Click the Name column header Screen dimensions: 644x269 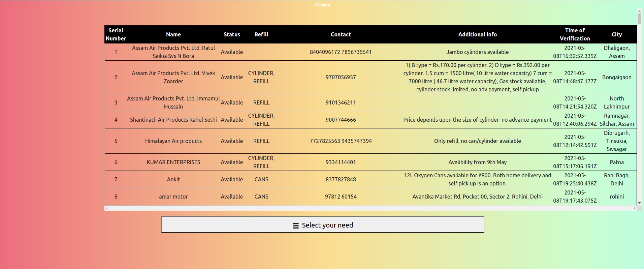tap(173, 34)
